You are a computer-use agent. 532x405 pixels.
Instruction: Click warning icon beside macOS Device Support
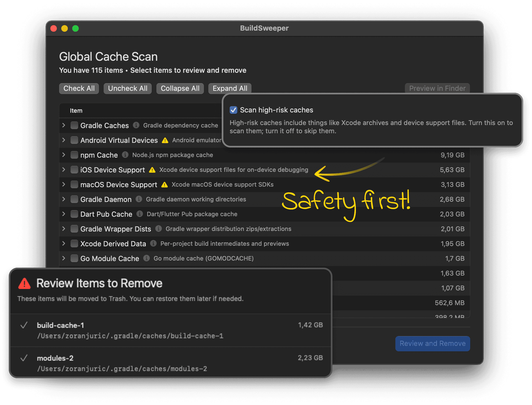pos(165,185)
